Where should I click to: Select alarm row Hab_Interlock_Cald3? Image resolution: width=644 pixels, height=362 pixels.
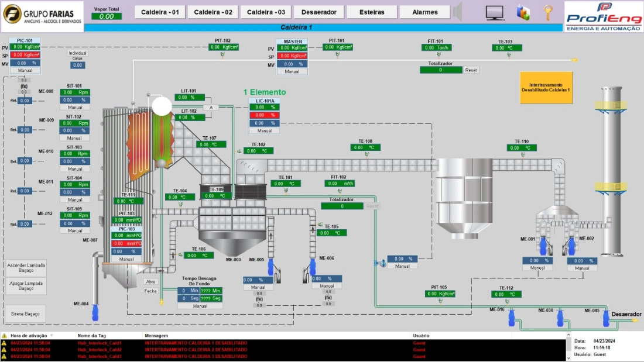[283, 356]
